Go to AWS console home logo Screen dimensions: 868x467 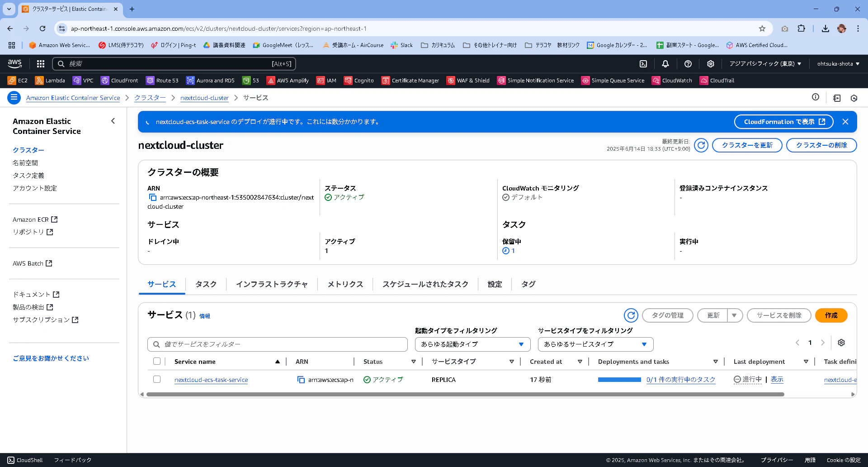coord(15,64)
